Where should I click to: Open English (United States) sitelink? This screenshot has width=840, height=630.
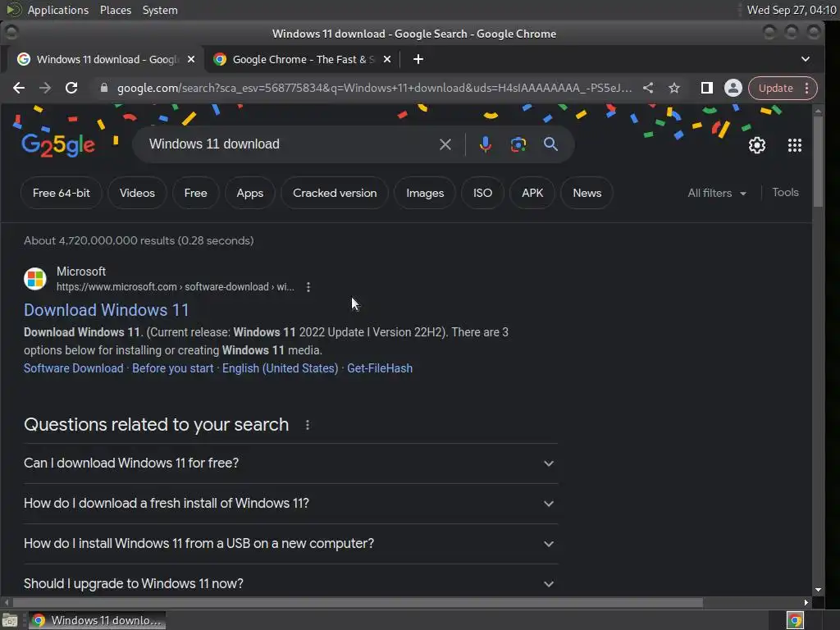(x=281, y=368)
